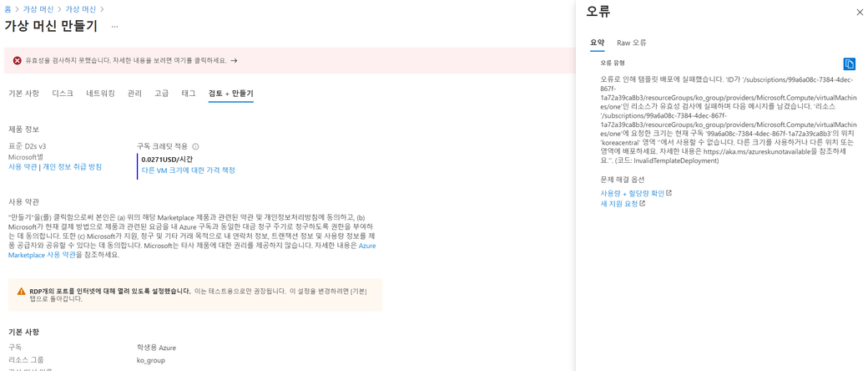Select the 관리 tab
Viewport: 868px width, 371px height.
point(134,94)
